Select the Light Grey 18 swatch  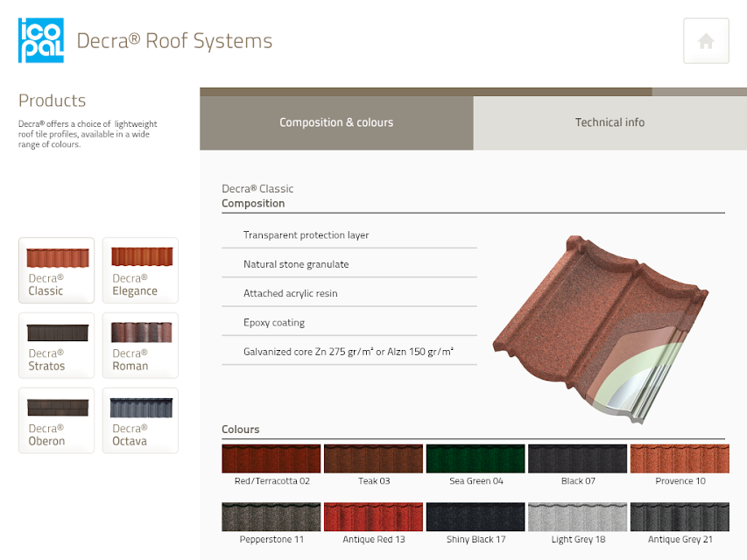pyautogui.click(x=577, y=516)
